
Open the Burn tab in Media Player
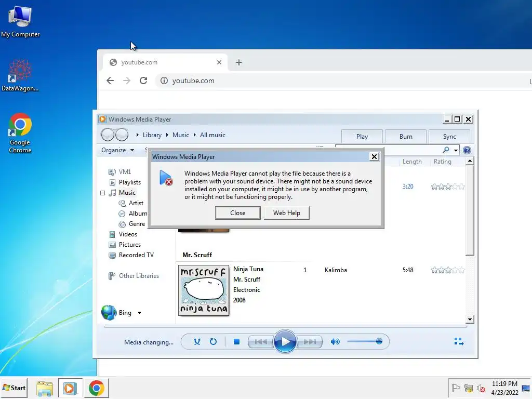[406, 137]
